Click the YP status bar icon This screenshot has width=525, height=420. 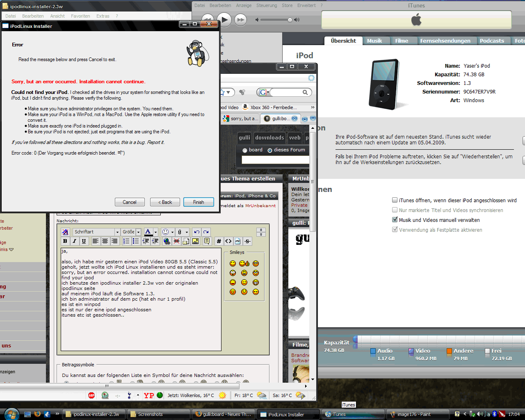(x=149, y=395)
